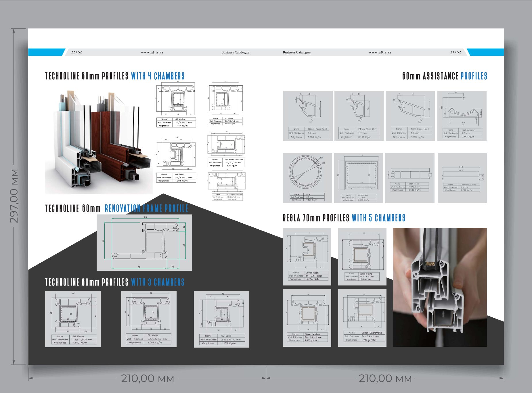Click the "0.209 Kg/m" Connecting Piece weight

[466, 190]
